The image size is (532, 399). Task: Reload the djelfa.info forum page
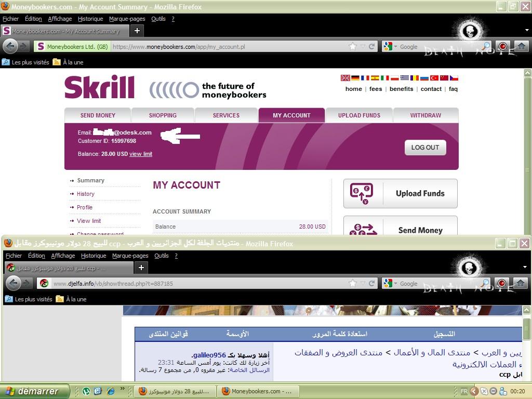pos(372,283)
